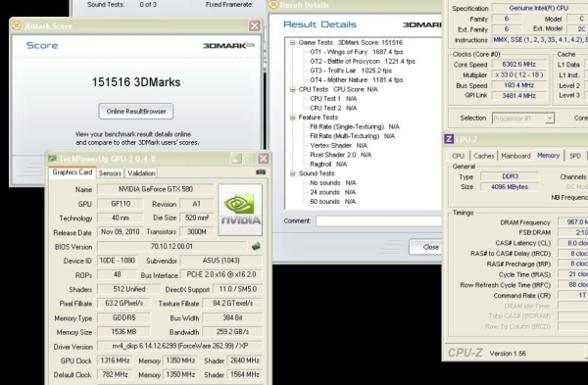
Task: Close the 3DMark Score window
Action: click(254, 25)
